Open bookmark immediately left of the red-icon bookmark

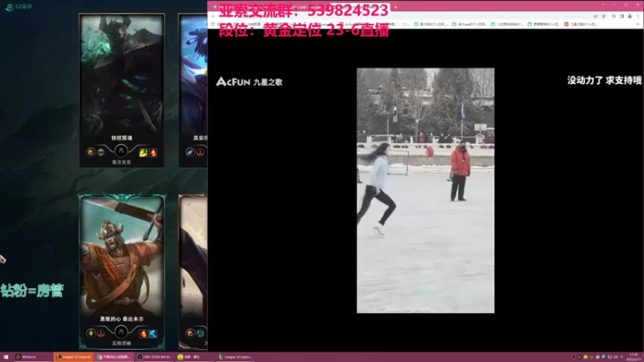pos(543,24)
